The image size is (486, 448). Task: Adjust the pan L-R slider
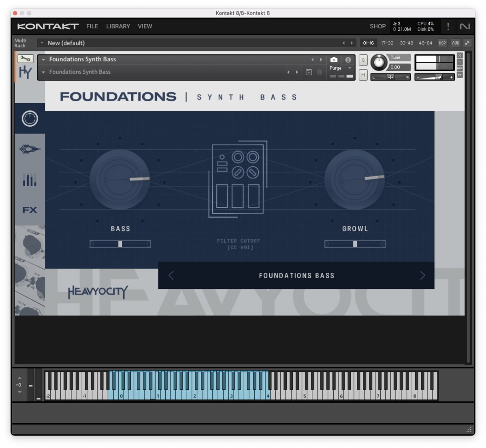tap(390, 77)
